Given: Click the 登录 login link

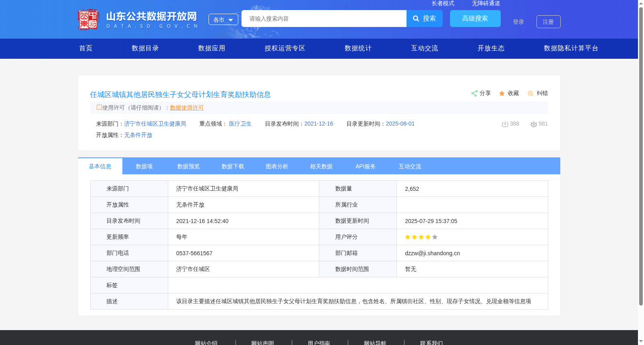Looking at the screenshot, I should [518, 22].
